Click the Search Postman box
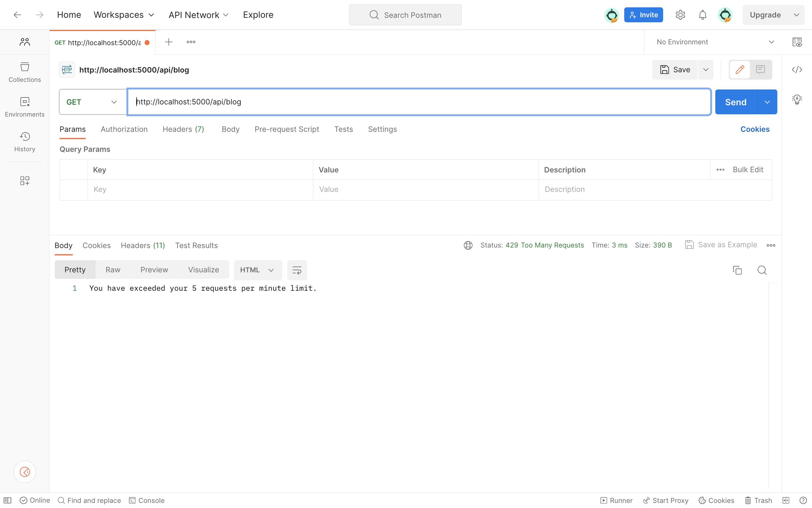812x508 pixels. point(405,15)
